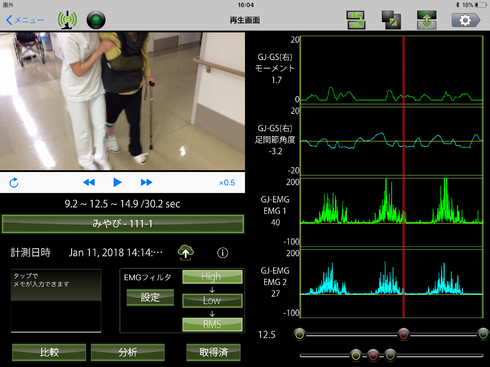Viewport: 490px width, 367px height.
Task: Show measurement info via the circled i icon
Action: (x=223, y=253)
